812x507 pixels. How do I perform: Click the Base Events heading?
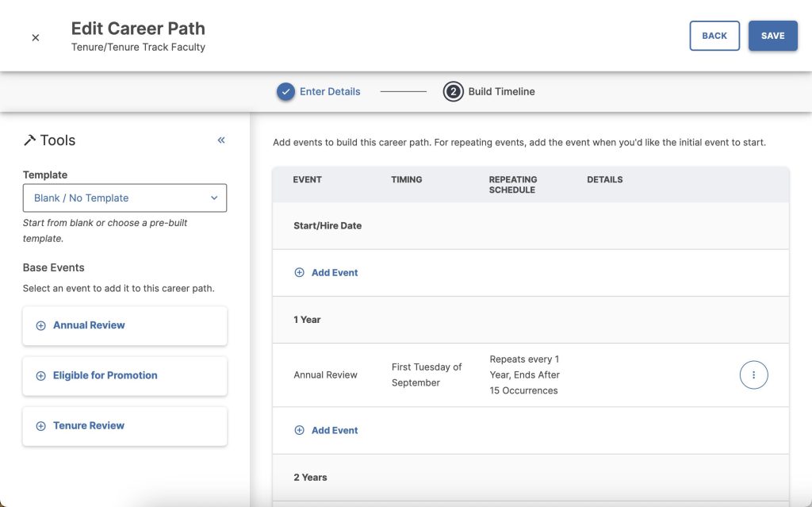[x=53, y=267]
